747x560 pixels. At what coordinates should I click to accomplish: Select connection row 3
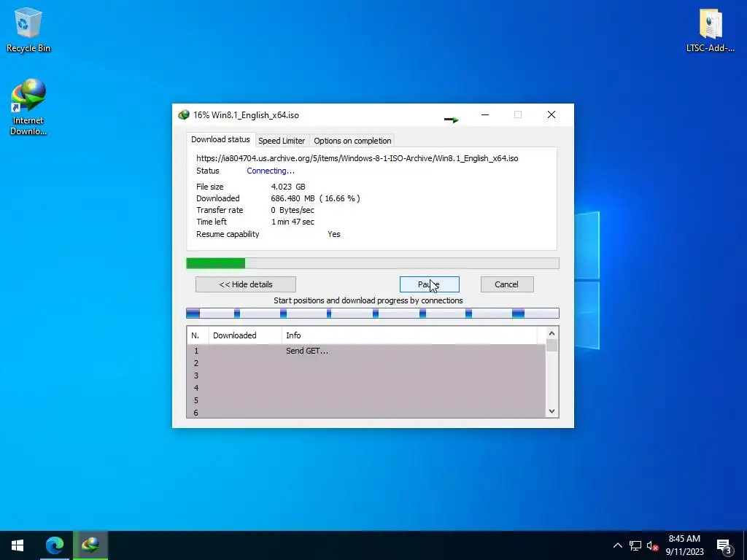pyautogui.click(x=366, y=376)
